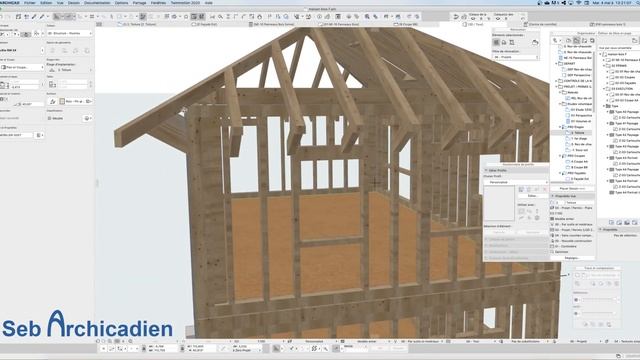640x360 pixels.
Task: Toggle the beam icon under Utiliser avec
Action: [x=529, y=211]
